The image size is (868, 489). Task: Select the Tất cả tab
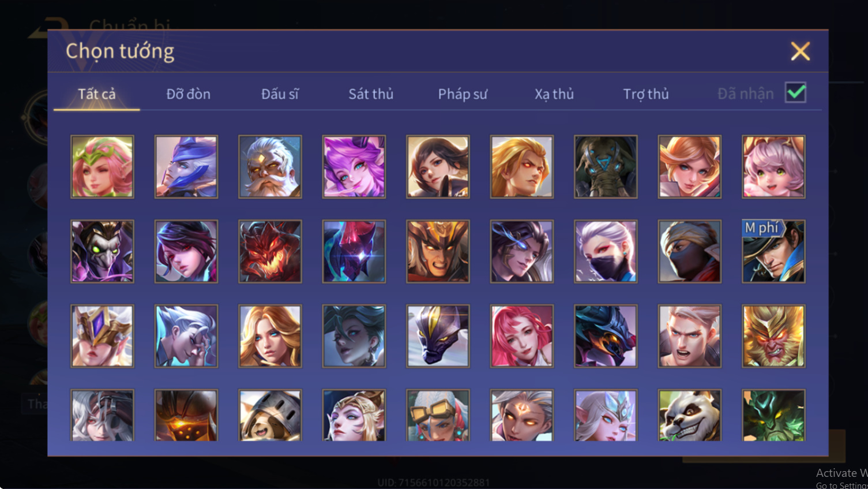97,94
